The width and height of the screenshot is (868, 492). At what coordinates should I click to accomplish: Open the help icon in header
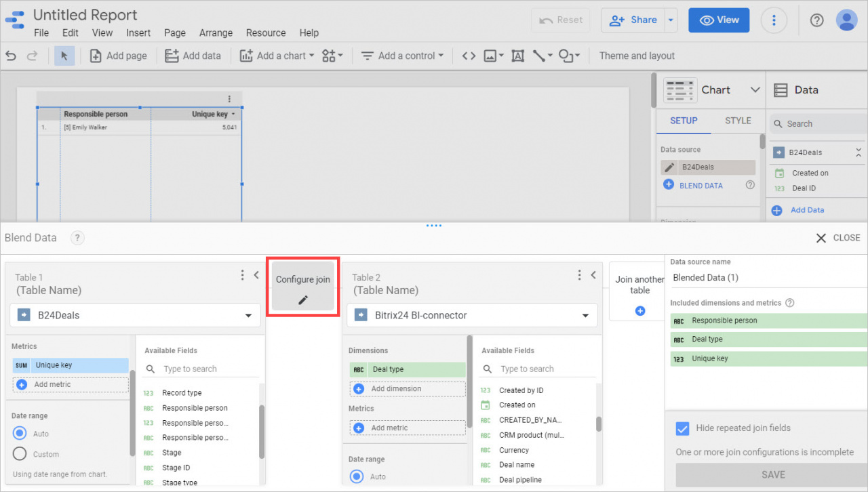click(x=816, y=20)
